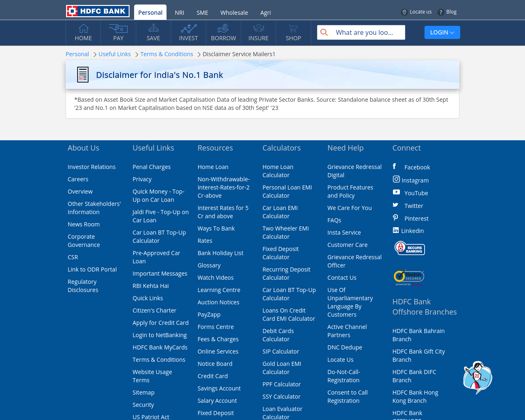Click the Blog question mark icon
Image resolution: width=525 pixels, height=420 pixels.
coord(441,12)
